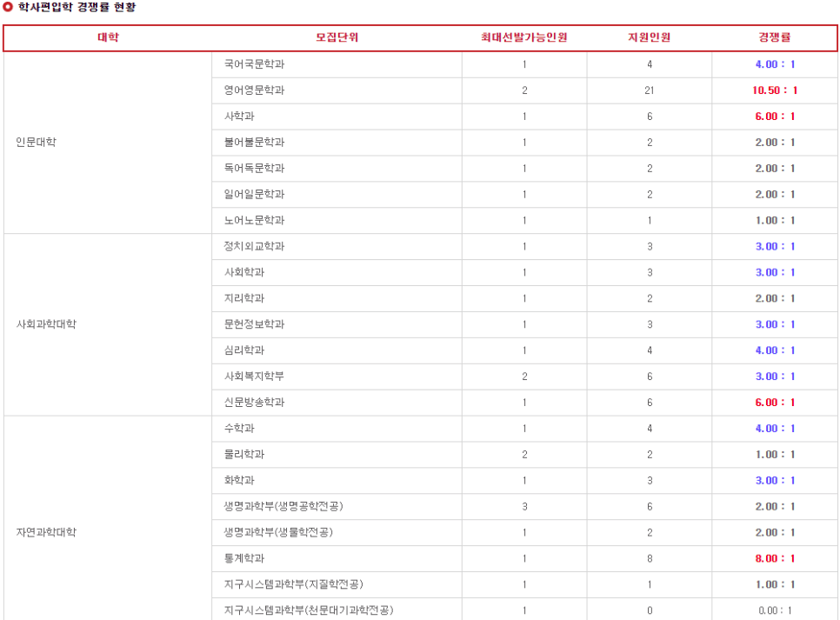Click the 지구시스템과학부(천문대기과학전공) row name
This screenshot has height=620, width=840.
tap(309, 610)
